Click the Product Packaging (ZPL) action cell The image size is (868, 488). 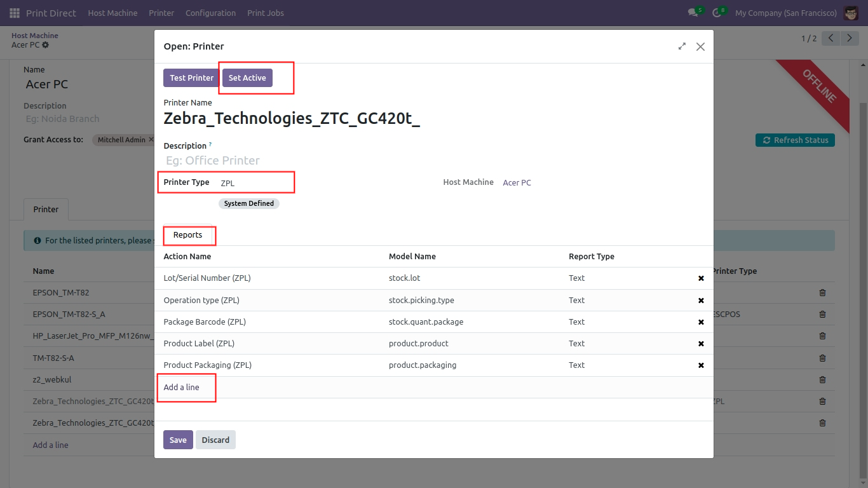(x=208, y=365)
